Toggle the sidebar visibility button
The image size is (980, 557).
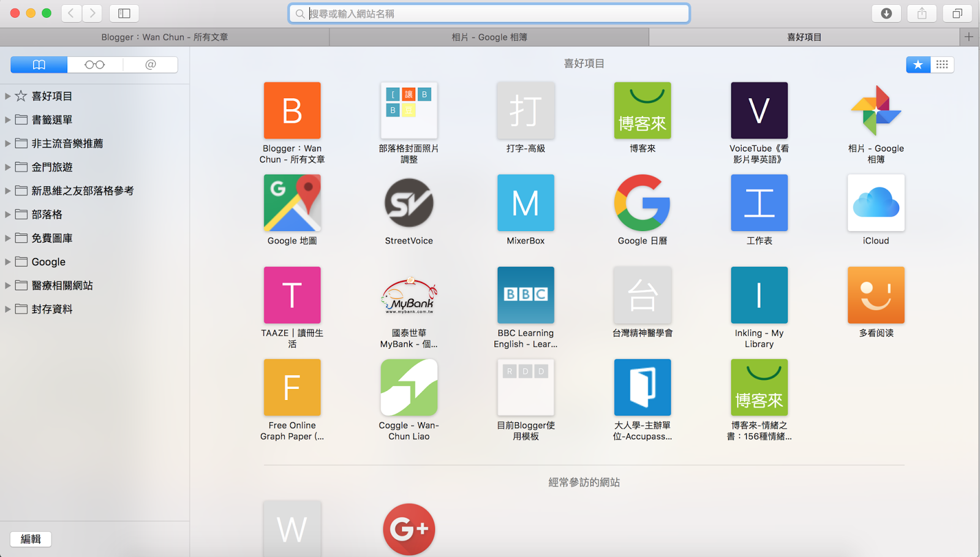124,13
